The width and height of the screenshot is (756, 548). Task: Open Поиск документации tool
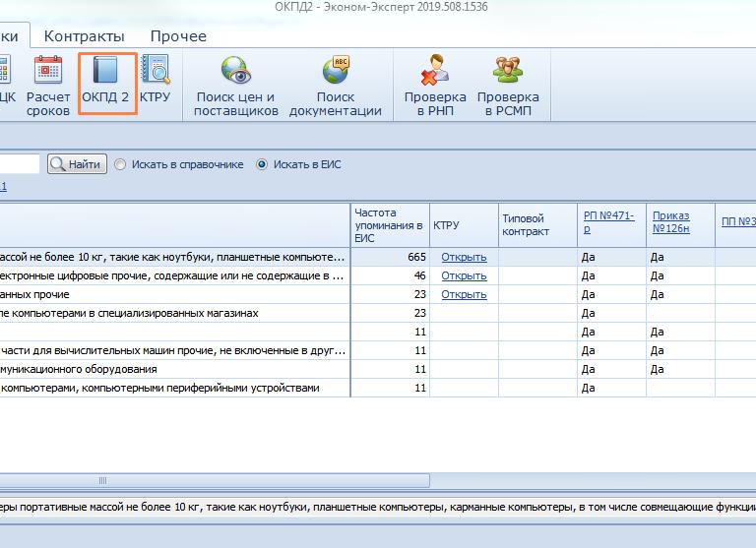(x=336, y=86)
